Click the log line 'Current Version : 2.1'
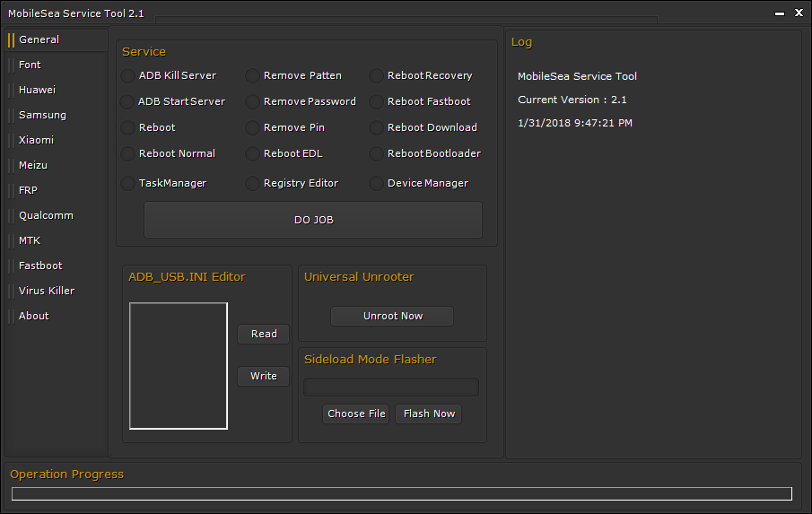Image resolution: width=812 pixels, height=514 pixels. point(572,100)
